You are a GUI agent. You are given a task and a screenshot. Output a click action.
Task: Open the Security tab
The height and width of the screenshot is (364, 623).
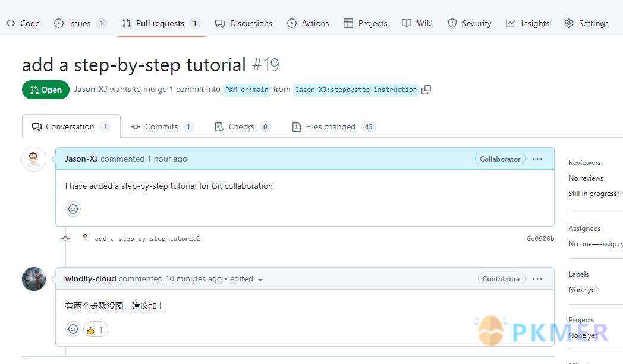(469, 23)
